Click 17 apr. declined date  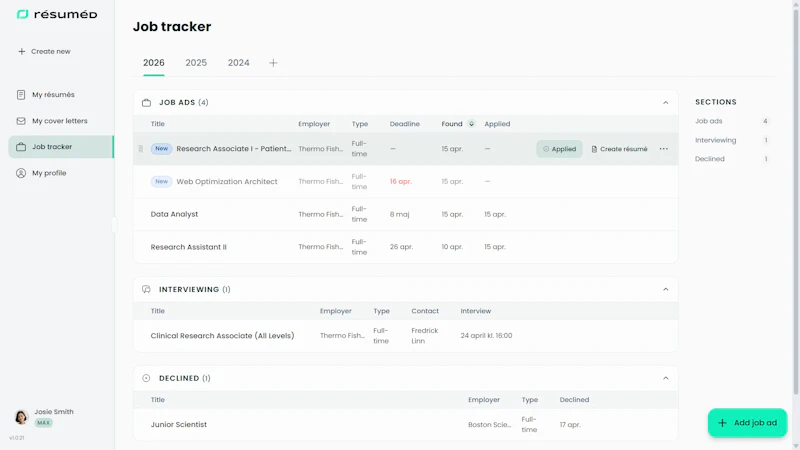coord(570,424)
